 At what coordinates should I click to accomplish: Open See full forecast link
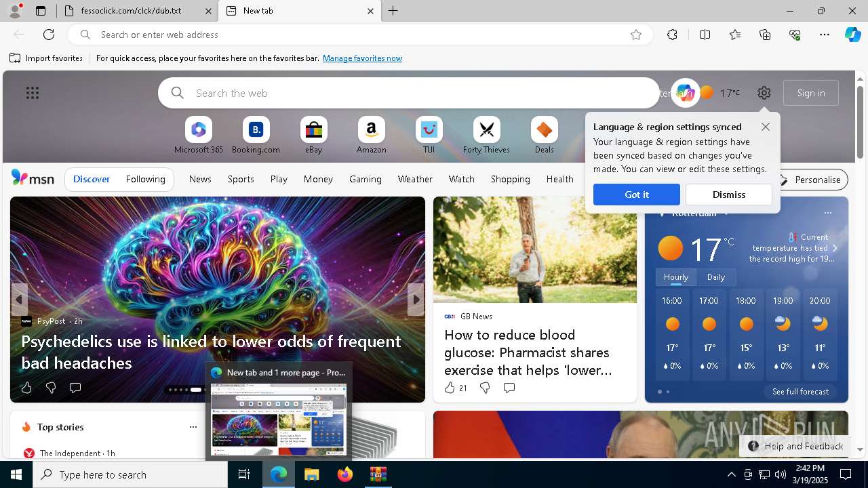point(800,392)
